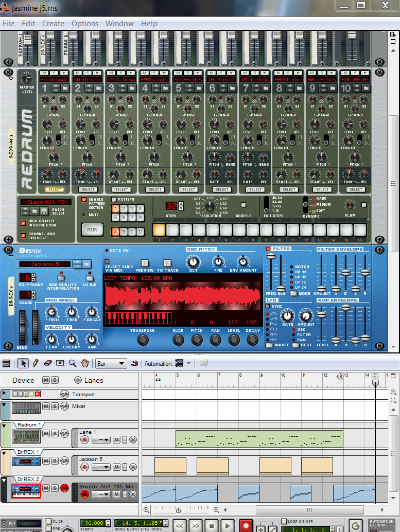This screenshot has width=400, height=532.
Task: Delete Redrum Lane 1 with X icon
Action: 133,440
